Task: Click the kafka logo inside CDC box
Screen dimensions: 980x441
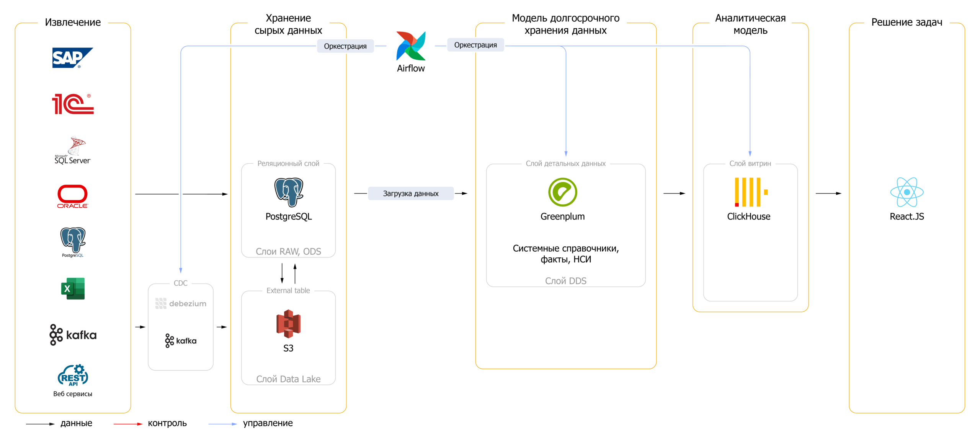Action: 181,340
